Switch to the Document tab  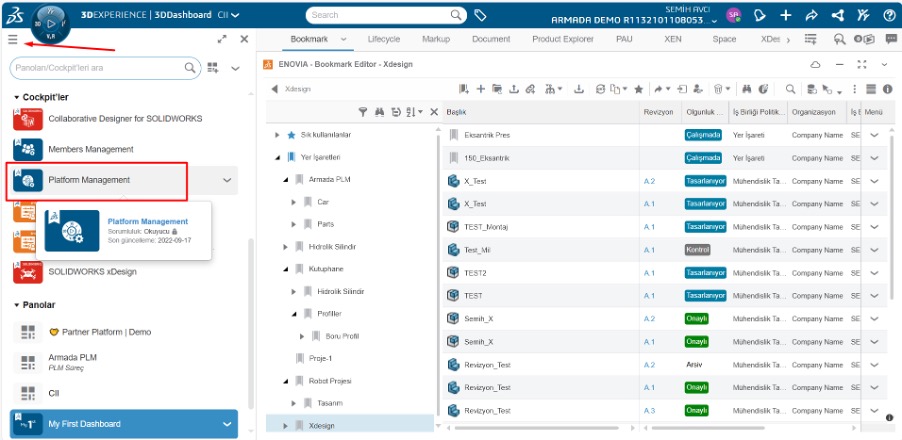[x=491, y=39]
